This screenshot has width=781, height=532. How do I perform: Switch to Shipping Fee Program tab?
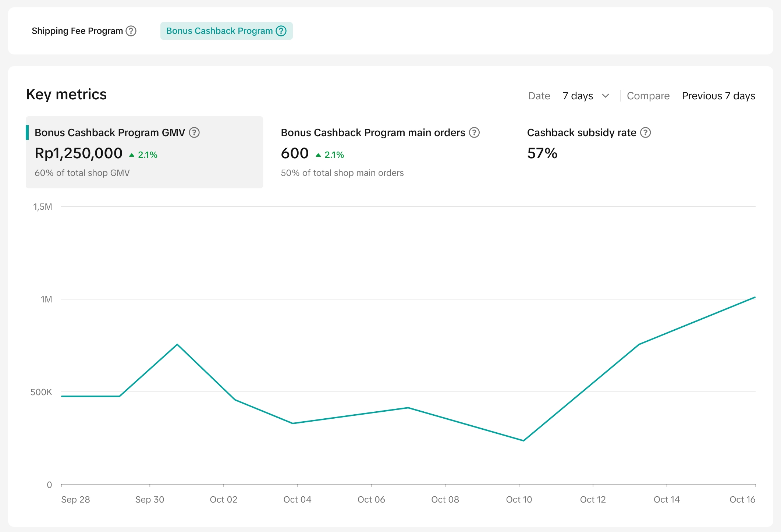pos(77,31)
